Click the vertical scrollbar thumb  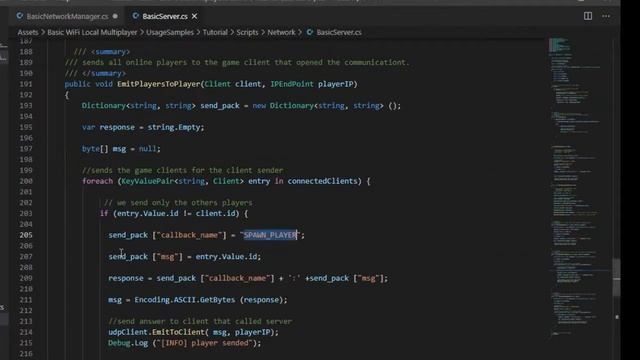tap(616, 278)
